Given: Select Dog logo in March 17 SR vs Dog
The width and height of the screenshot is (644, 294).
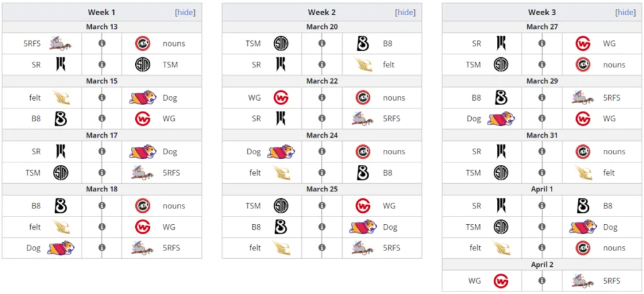Looking at the screenshot, I should (x=143, y=152).
